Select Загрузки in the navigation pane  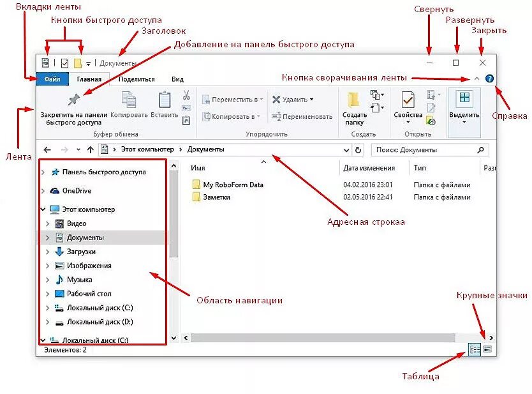click(x=81, y=252)
